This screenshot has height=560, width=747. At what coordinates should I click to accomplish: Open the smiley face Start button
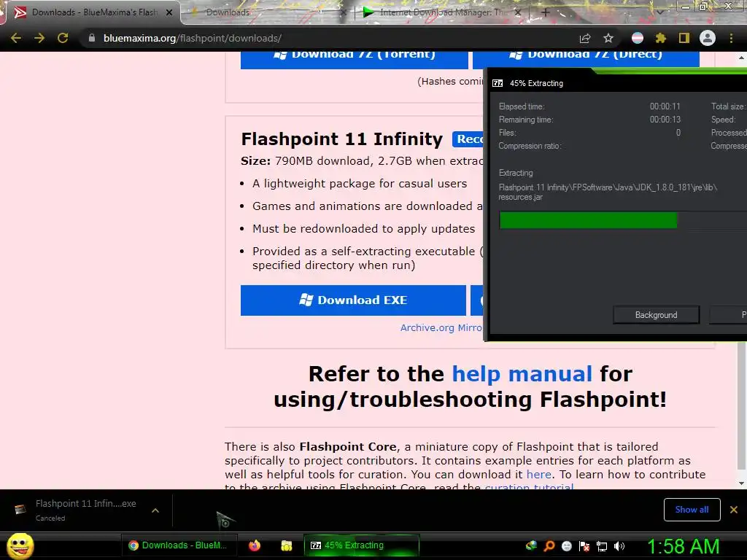tap(20, 545)
